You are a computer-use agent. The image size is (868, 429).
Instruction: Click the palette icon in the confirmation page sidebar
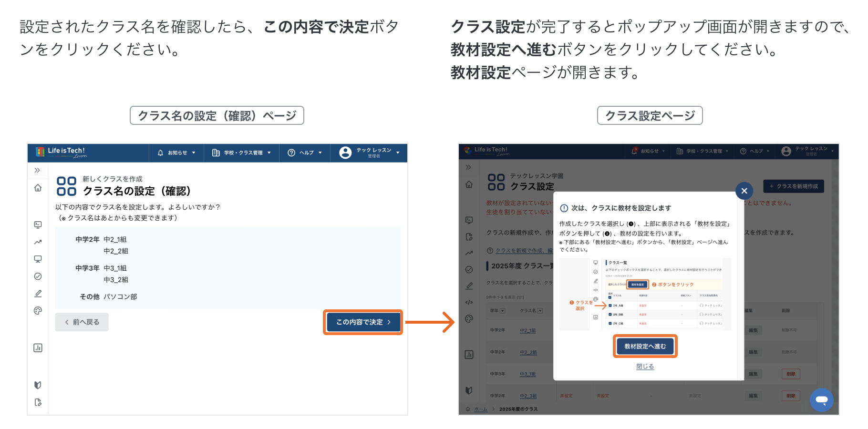point(38,311)
